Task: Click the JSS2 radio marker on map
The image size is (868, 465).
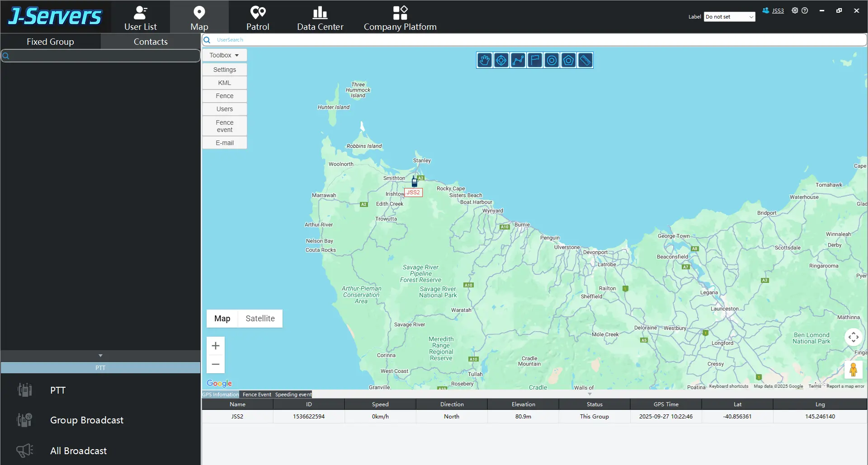Action: [414, 182]
